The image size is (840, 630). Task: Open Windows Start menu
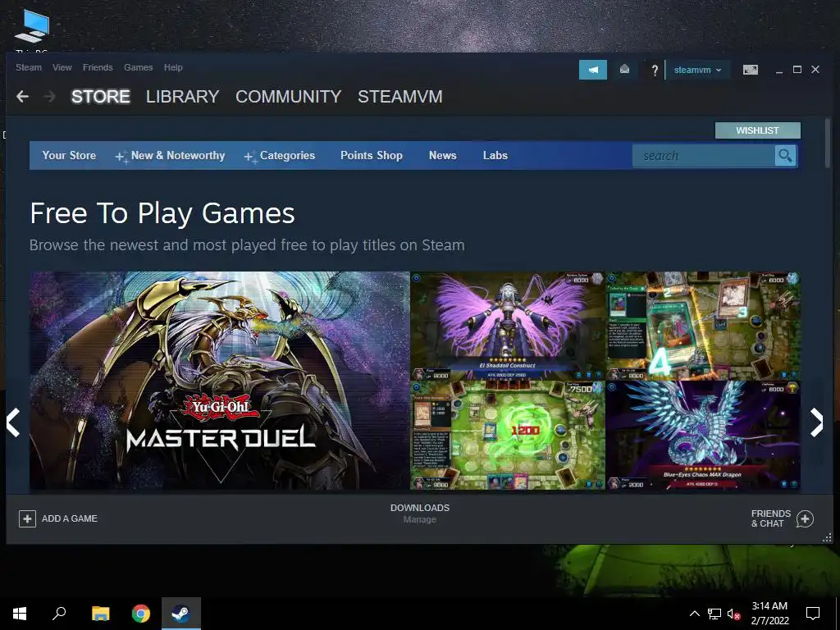pyautogui.click(x=20, y=614)
